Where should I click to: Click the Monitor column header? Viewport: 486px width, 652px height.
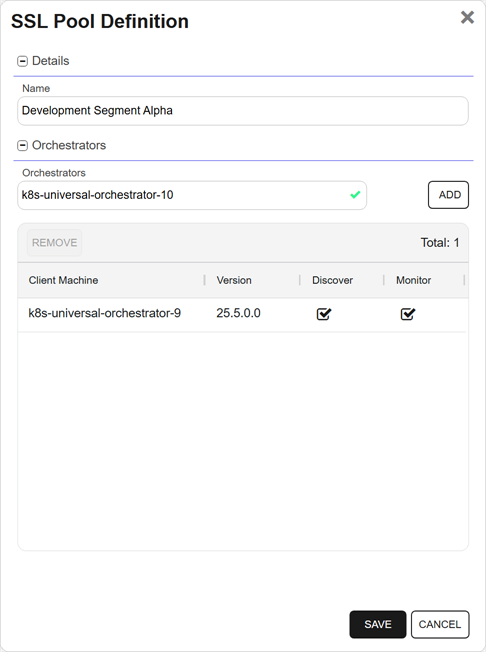[413, 280]
